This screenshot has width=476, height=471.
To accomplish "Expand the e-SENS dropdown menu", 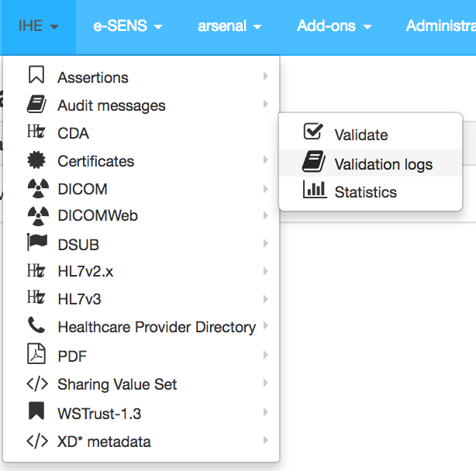I will click(x=127, y=26).
